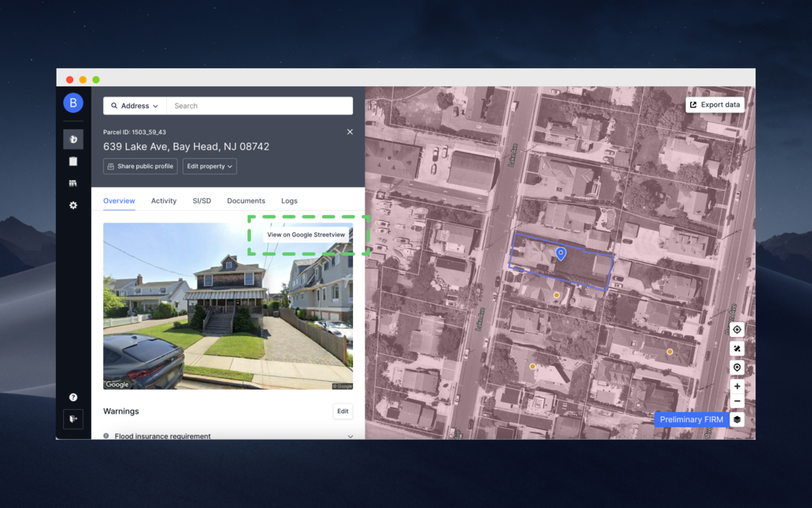The height and width of the screenshot is (508, 812).
Task: Zoom out on the map
Action: (x=737, y=401)
